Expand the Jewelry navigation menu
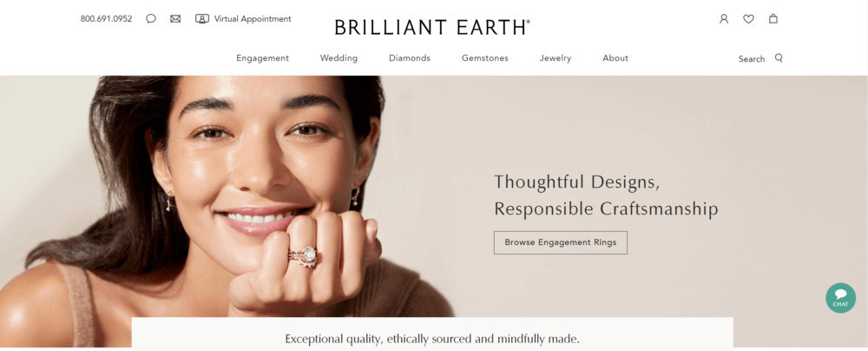This screenshot has height=351, width=868. pos(556,58)
